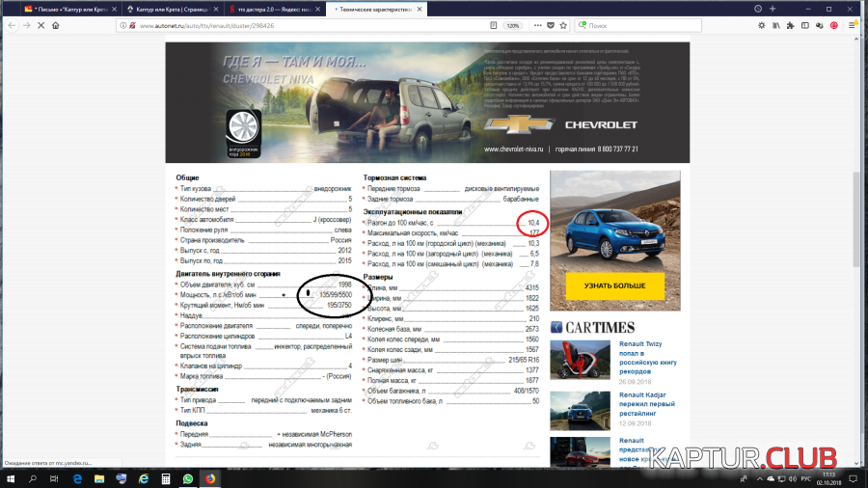Show site information icon in address bar

click(x=122, y=25)
